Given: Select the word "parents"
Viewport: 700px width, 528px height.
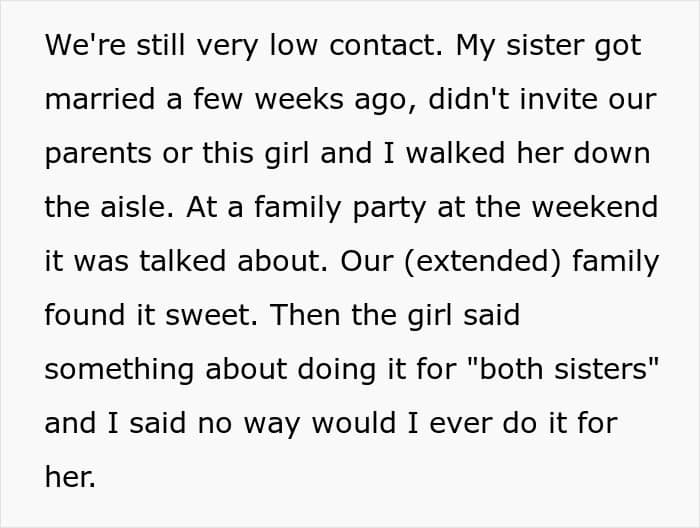Looking at the screenshot, I should pos(98,154).
